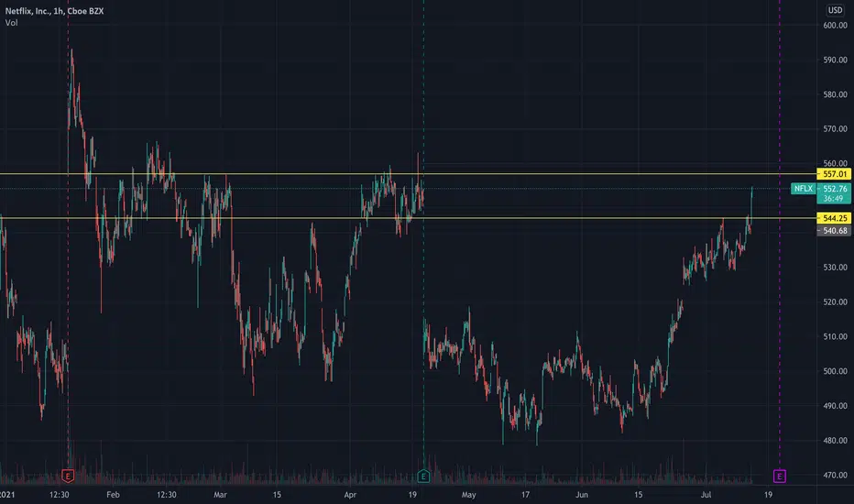Open the USD currency selector
854x504 pixels.
pyautogui.click(x=835, y=10)
